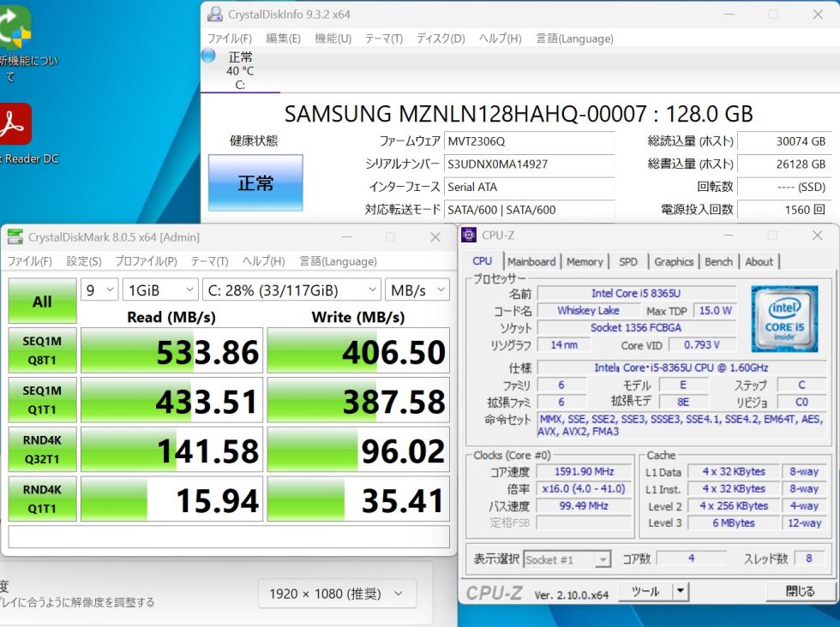Click total host reads value 30074 GB

(x=783, y=141)
